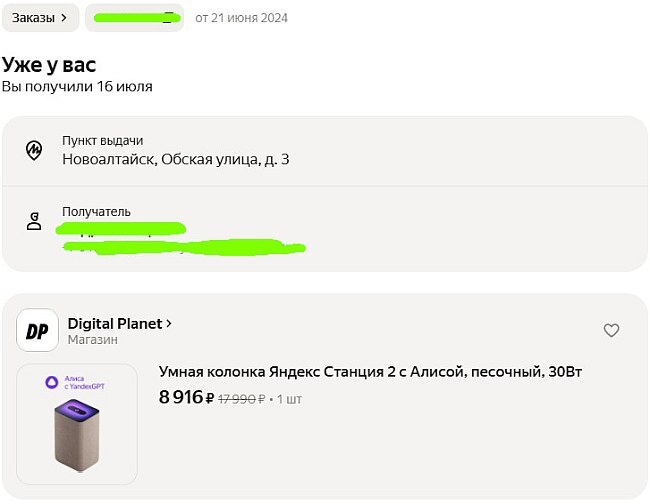This screenshot has width=650, height=504.
Task: Click the pickup point map pin icon
Action: pos(34,150)
